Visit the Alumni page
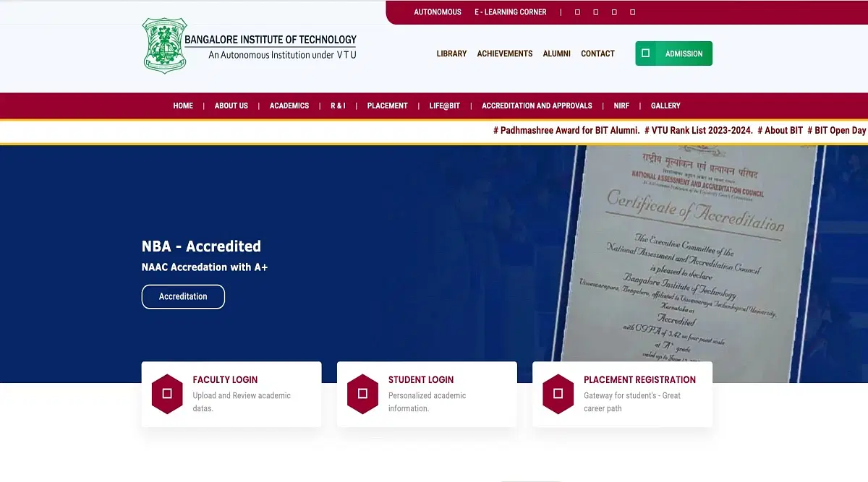The image size is (868, 482). [557, 53]
